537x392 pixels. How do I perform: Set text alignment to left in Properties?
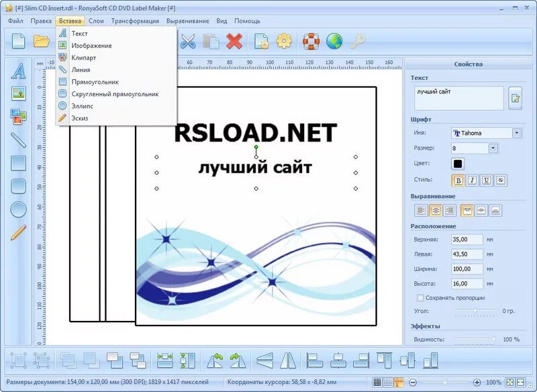click(x=422, y=210)
